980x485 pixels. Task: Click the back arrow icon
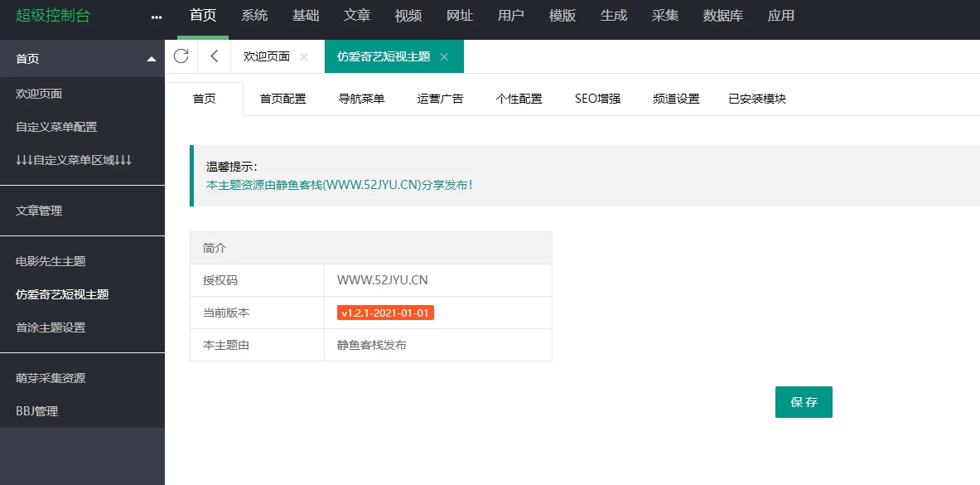[214, 56]
